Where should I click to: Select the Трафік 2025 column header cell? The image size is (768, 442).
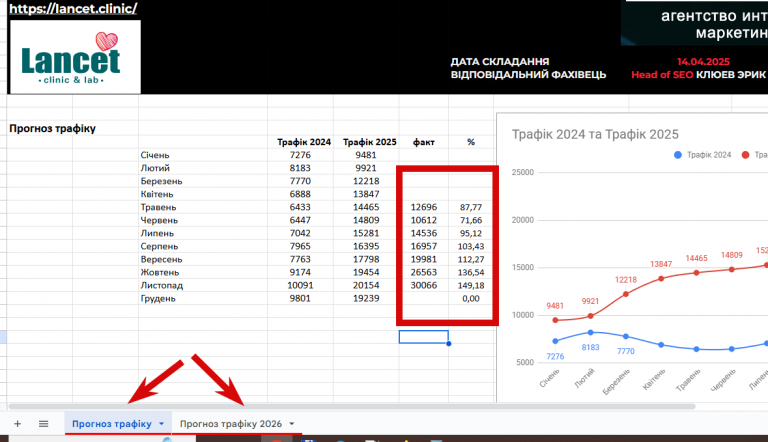369,142
